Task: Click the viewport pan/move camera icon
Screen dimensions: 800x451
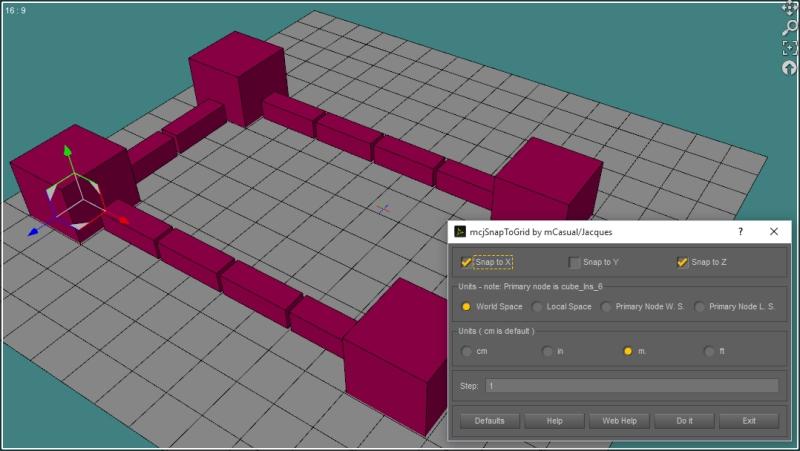Action: coord(789,8)
